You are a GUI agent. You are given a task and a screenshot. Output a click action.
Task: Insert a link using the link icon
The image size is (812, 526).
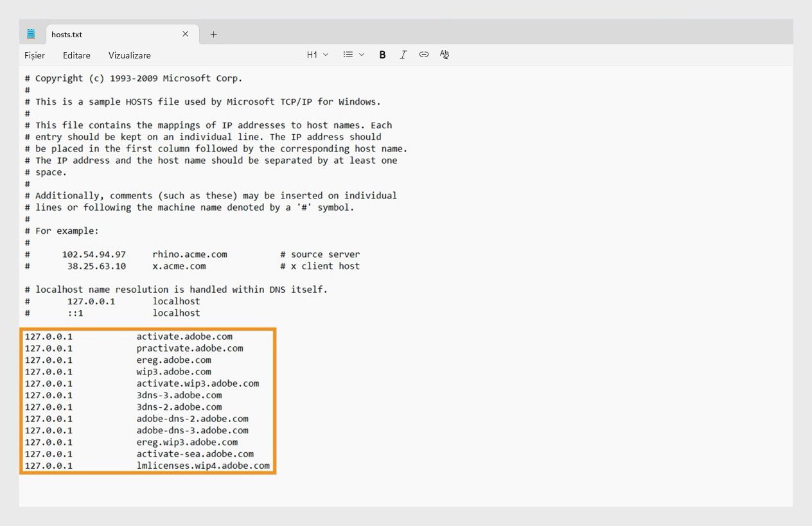[x=424, y=55]
